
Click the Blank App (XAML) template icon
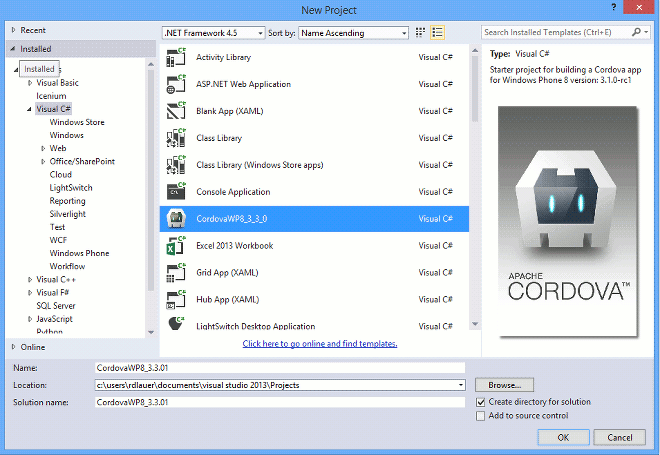tap(176, 111)
